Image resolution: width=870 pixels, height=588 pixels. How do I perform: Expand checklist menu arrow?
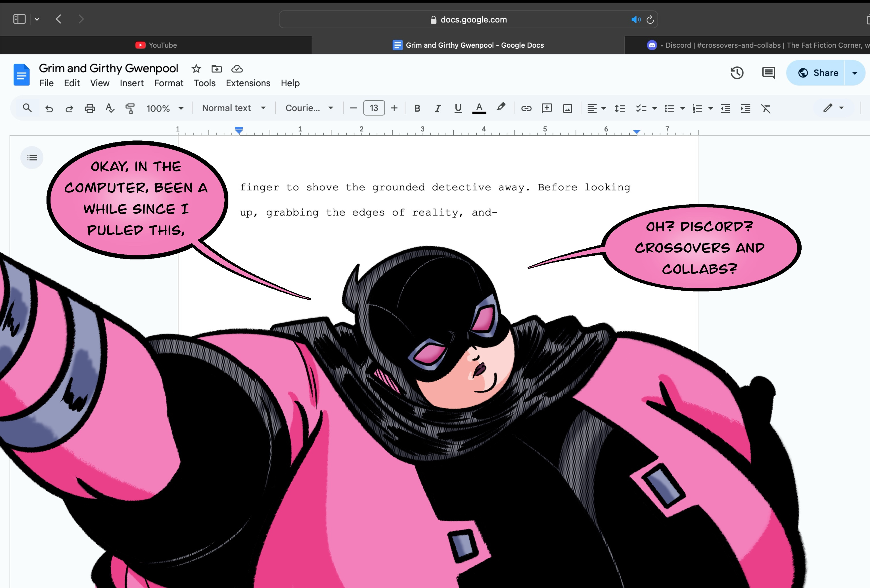(x=654, y=108)
